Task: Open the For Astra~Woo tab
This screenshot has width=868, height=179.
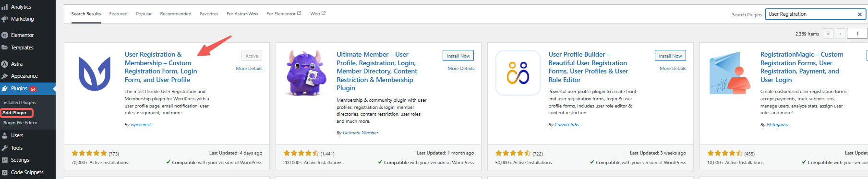Action: 242,14
